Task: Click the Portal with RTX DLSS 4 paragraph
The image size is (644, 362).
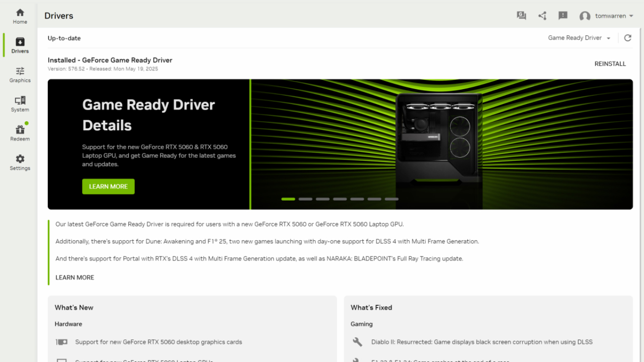Action: click(259, 259)
